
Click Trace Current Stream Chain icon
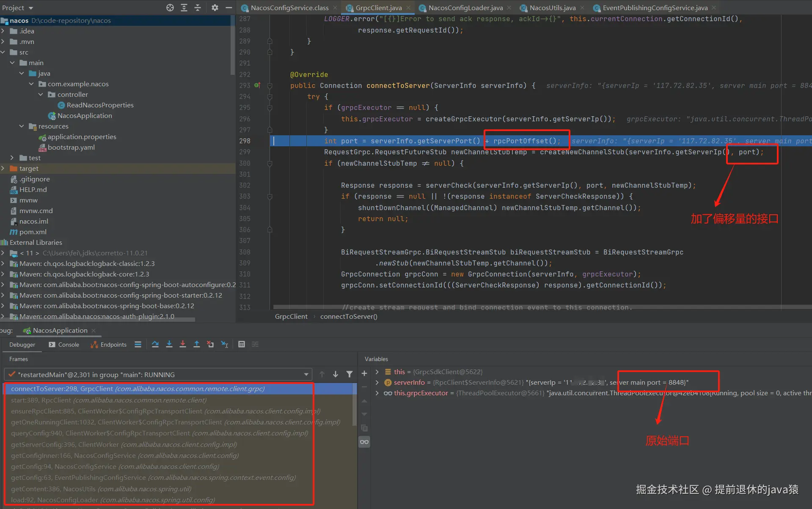click(x=255, y=345)
